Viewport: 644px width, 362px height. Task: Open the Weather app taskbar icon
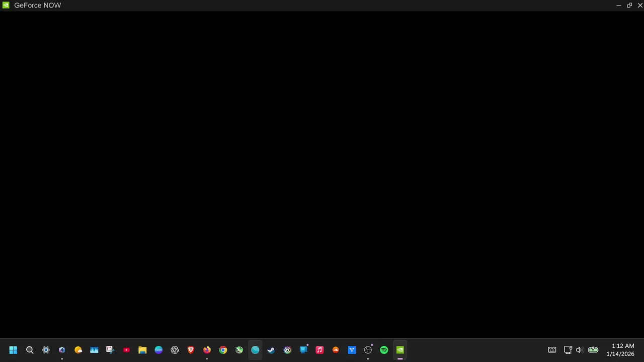(x=78, y=350)
